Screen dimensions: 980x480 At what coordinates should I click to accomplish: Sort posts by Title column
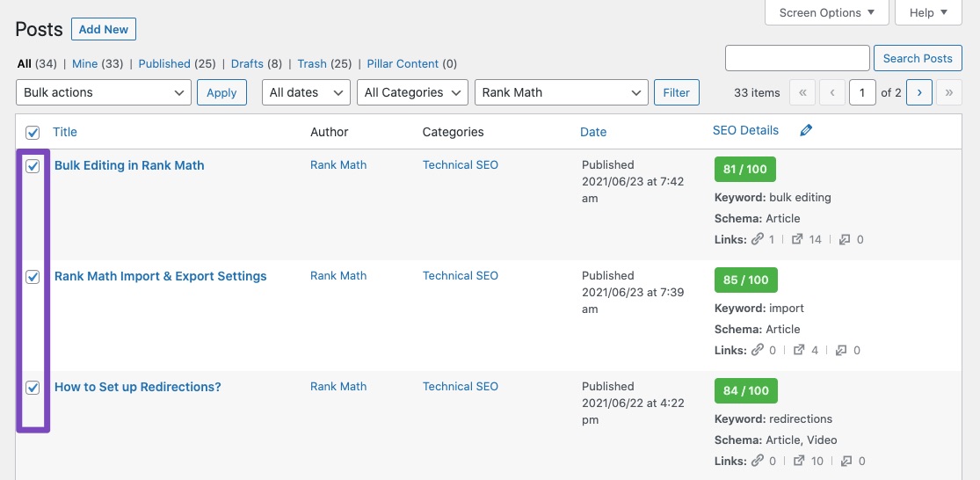coord(65,132)
